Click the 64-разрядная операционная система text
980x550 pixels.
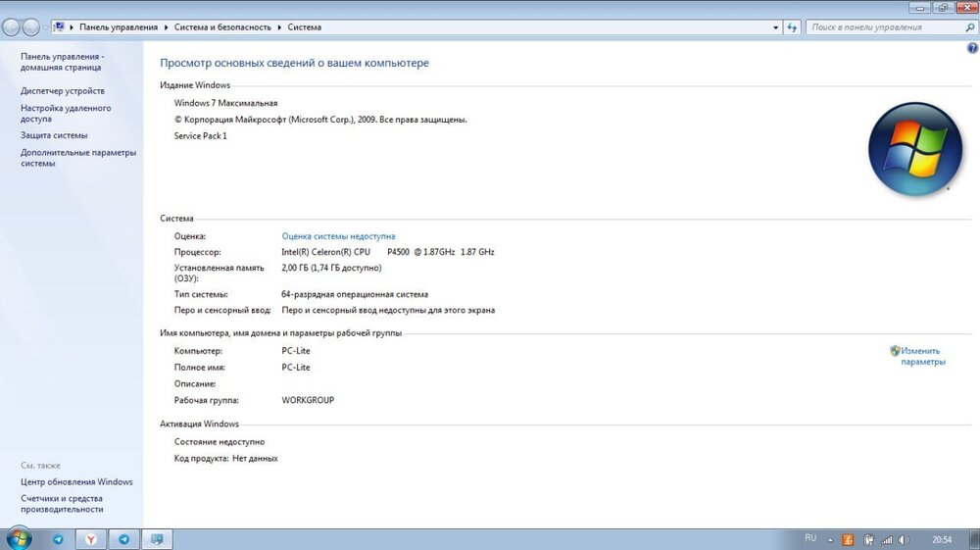355,294
